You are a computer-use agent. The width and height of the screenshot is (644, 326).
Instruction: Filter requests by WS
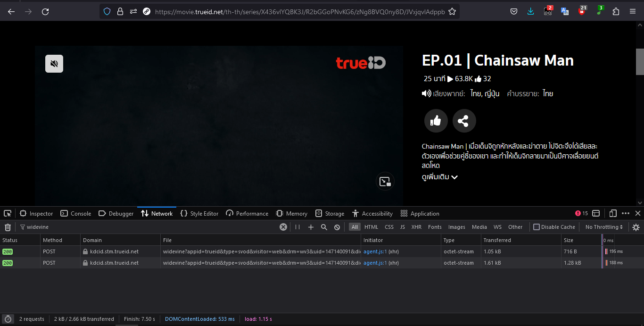tap(497, 227)
